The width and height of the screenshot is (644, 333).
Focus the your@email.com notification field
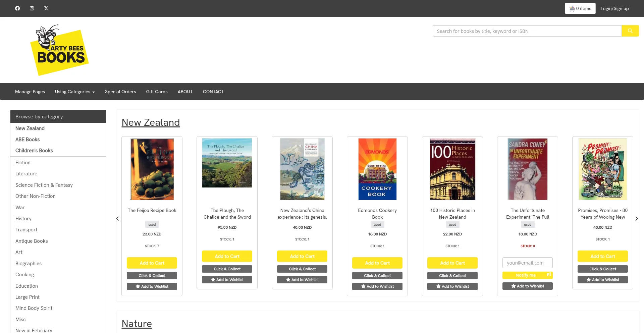pyautogui.click(x=528, y=263)
